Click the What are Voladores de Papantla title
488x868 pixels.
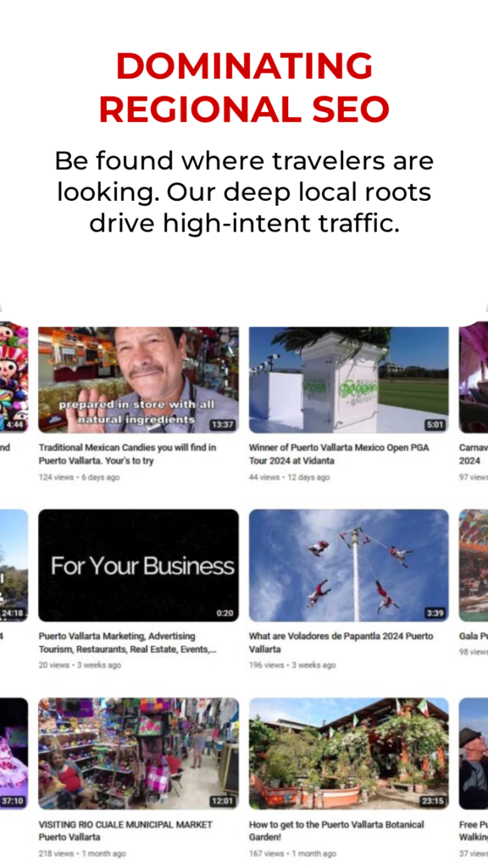coord(341,643)
